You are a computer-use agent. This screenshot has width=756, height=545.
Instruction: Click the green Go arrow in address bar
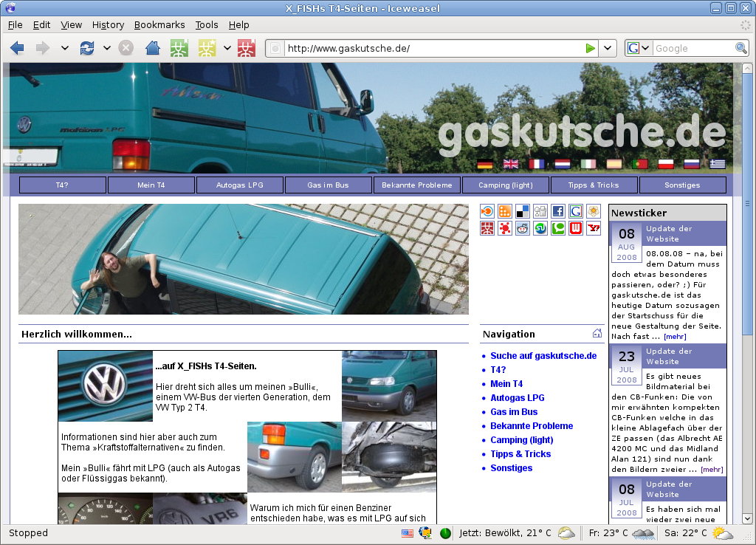(590, 48)
